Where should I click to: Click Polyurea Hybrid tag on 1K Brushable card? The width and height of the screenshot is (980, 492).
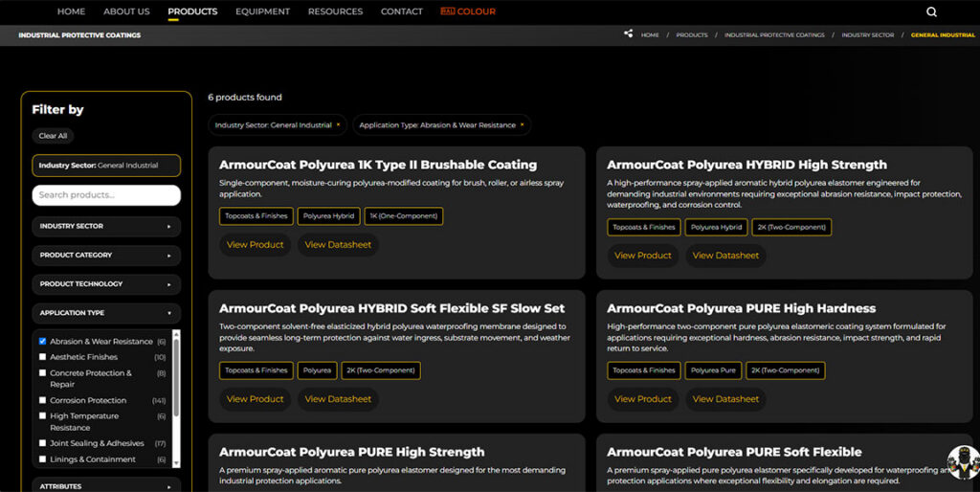click(329, 216)
